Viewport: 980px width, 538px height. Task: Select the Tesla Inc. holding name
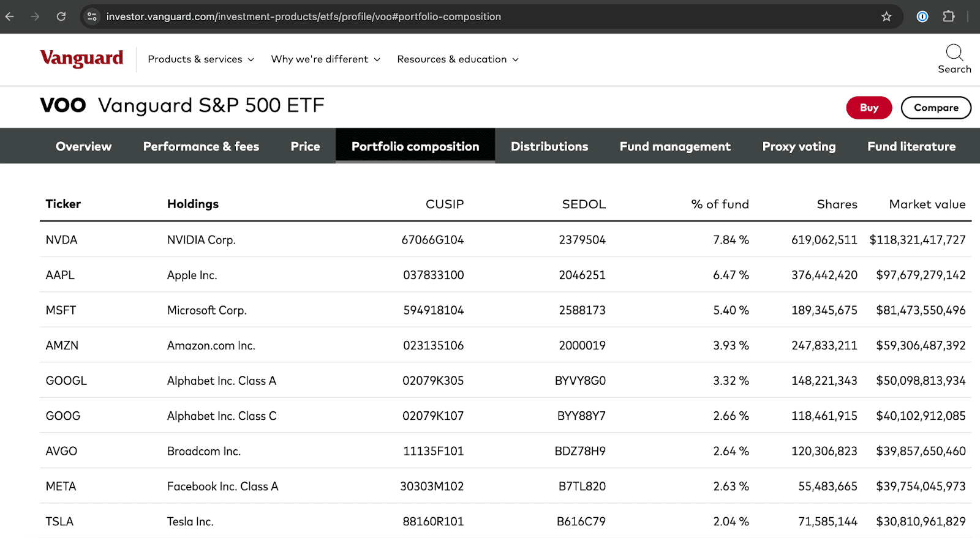[x=190, y=521]
